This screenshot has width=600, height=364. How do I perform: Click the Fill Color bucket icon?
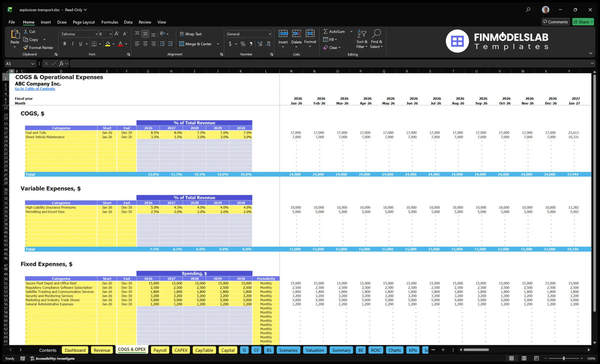107,44
